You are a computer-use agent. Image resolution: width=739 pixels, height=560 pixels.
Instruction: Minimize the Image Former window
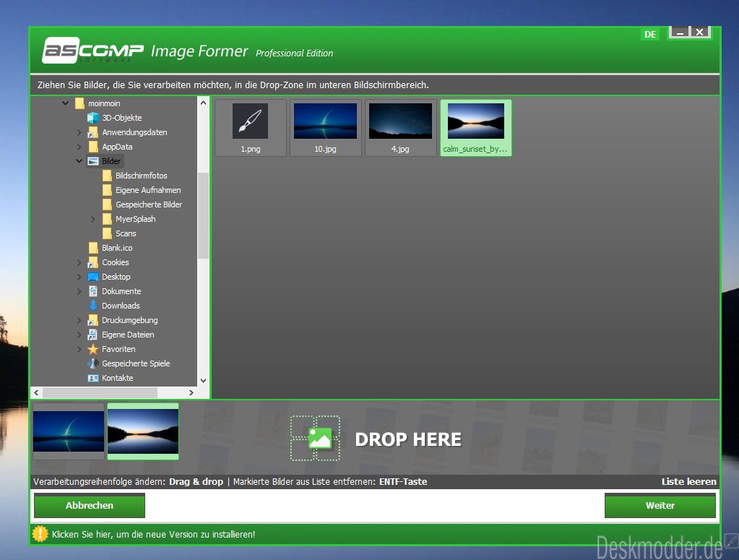[x=680, y=33]
